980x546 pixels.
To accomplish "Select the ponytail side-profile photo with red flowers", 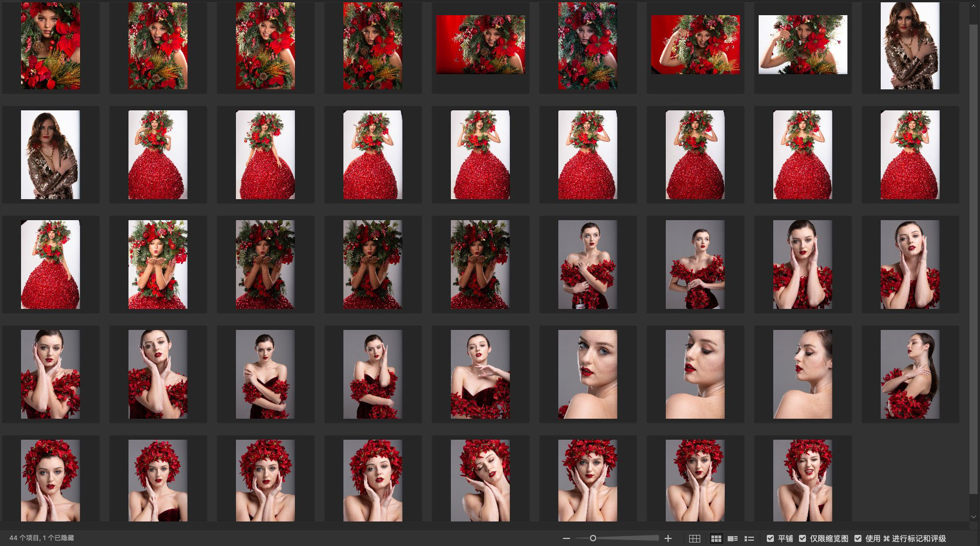I will [910, 374].
